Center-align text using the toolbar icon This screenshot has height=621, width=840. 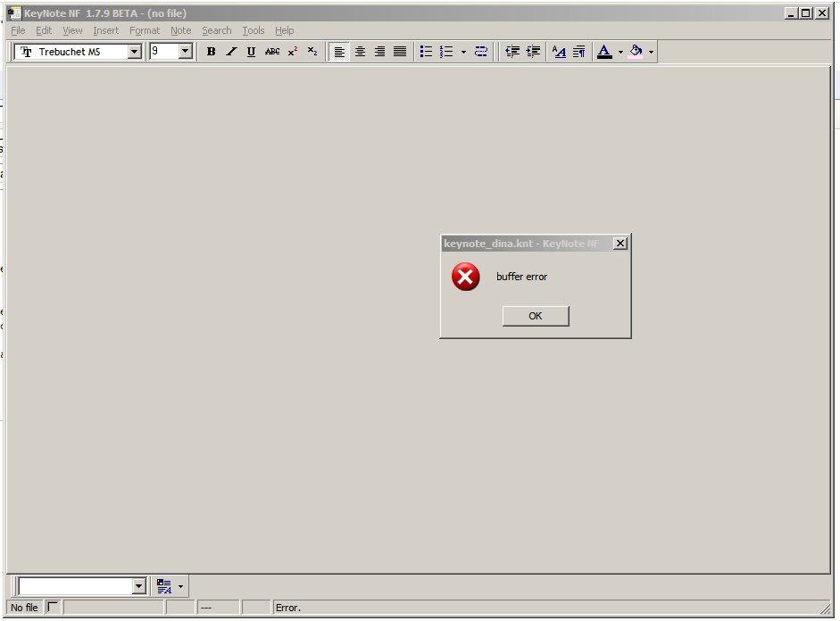[x=360, y=52]
